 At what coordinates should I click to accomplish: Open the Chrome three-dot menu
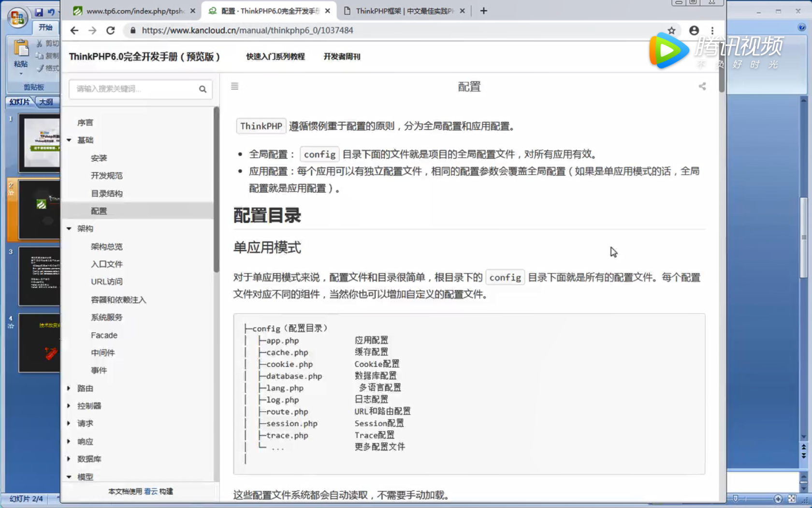coord(712,30)
